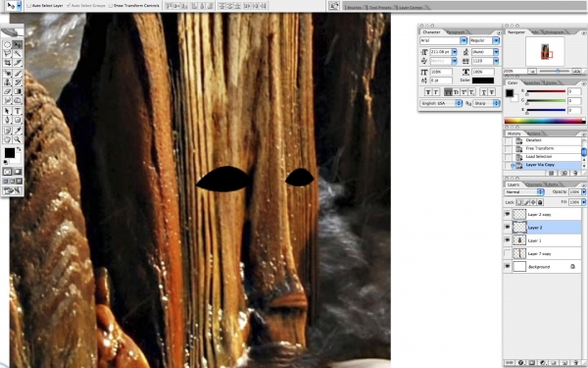The height and width of the screenshot is (368, 588).
Task: Select the Eraser tool
Action: [x=7, y=91]
